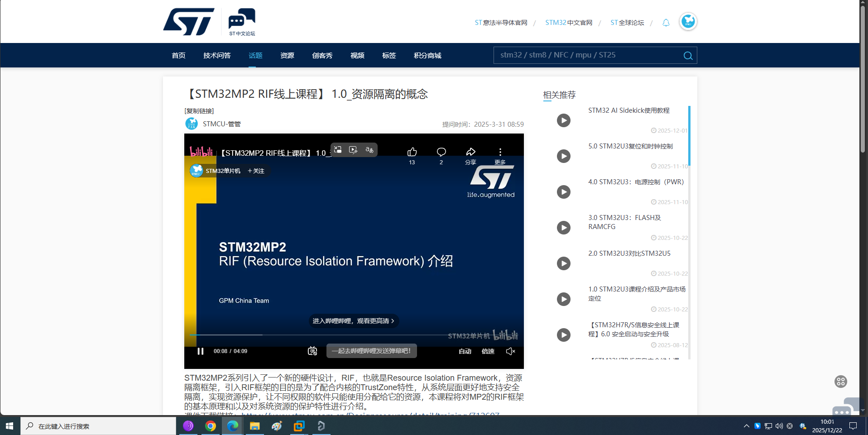Pause the video playback

pos(200,351)
